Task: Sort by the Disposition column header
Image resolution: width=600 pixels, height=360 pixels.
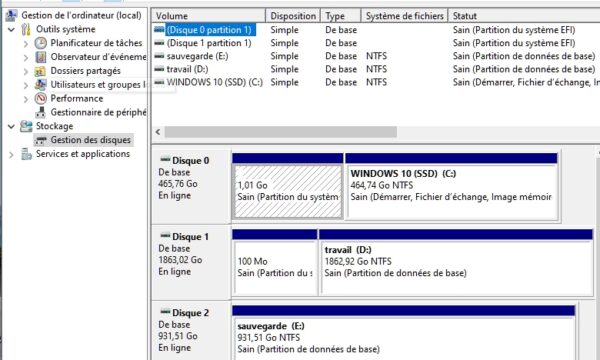Action: [293, 16]
